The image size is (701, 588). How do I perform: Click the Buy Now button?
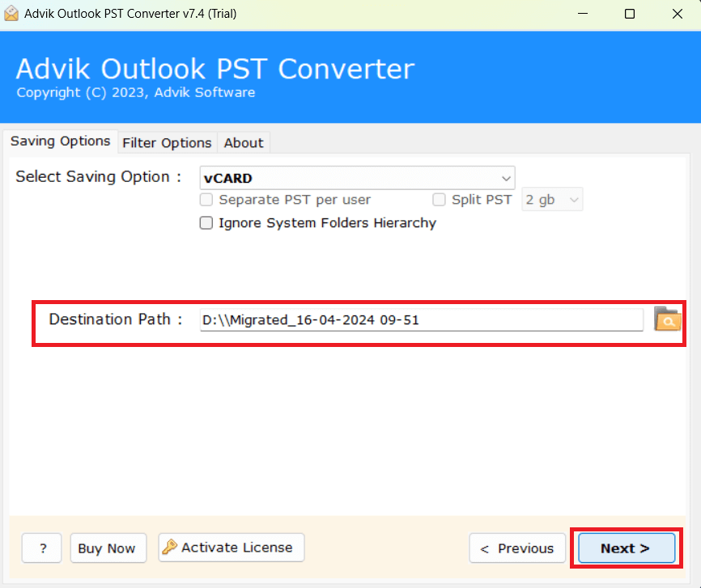[x=108, y=548]
